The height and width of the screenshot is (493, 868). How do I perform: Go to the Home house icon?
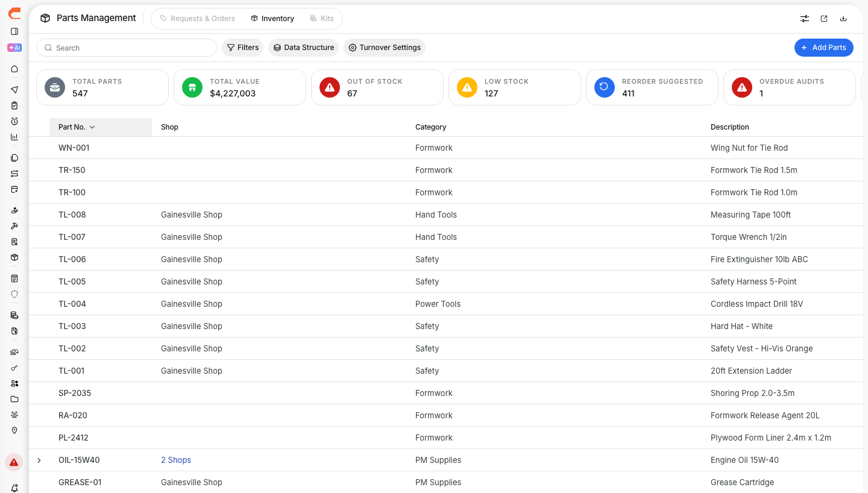point(14,69)
